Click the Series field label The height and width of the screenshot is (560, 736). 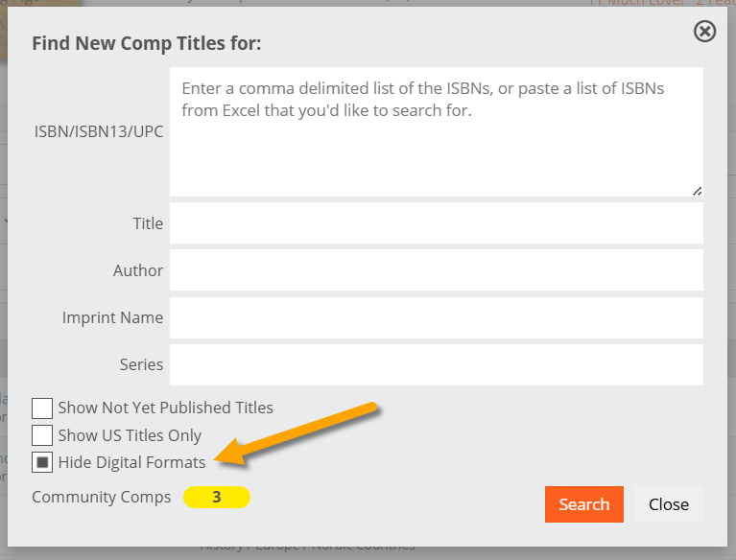(x=141, y=364)
